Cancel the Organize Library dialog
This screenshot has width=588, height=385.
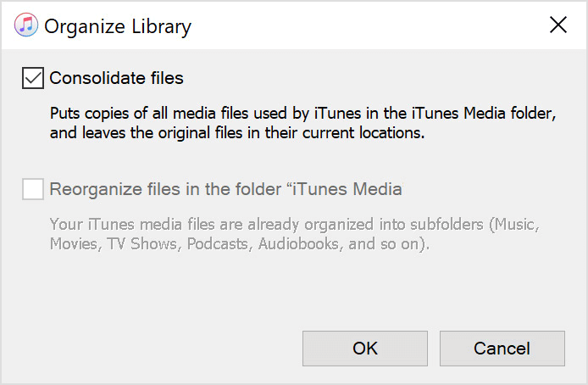click(502, 349)
